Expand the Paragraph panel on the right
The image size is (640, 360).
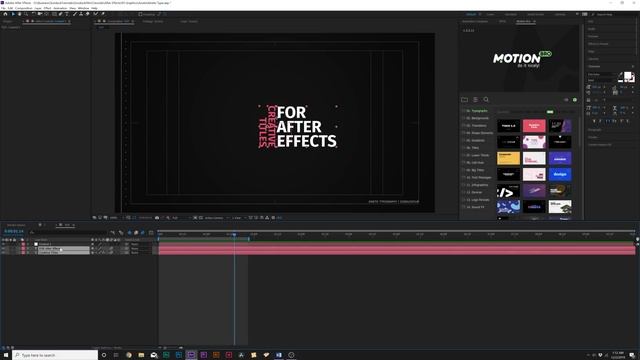pyautogui.click(x=594, y=130)
